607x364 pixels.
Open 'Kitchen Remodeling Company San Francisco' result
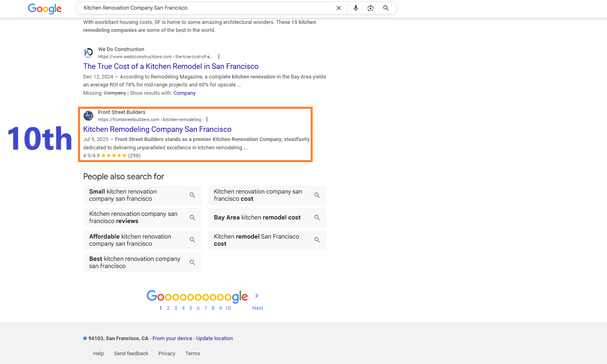click(x=157, y=129)
